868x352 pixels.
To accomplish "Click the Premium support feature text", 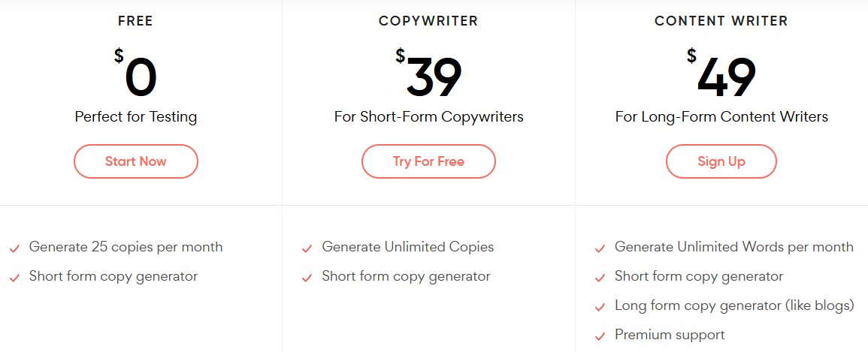I will [x=670, y=334].
